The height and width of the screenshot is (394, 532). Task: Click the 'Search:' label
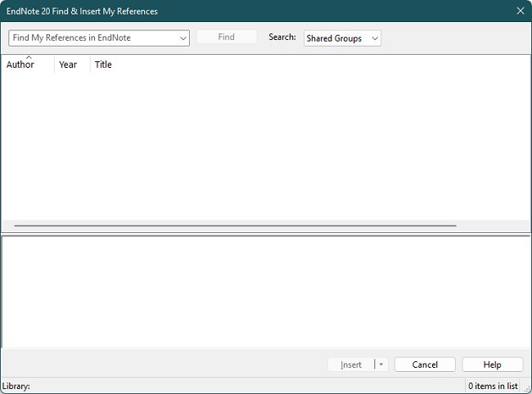(282, 37)
